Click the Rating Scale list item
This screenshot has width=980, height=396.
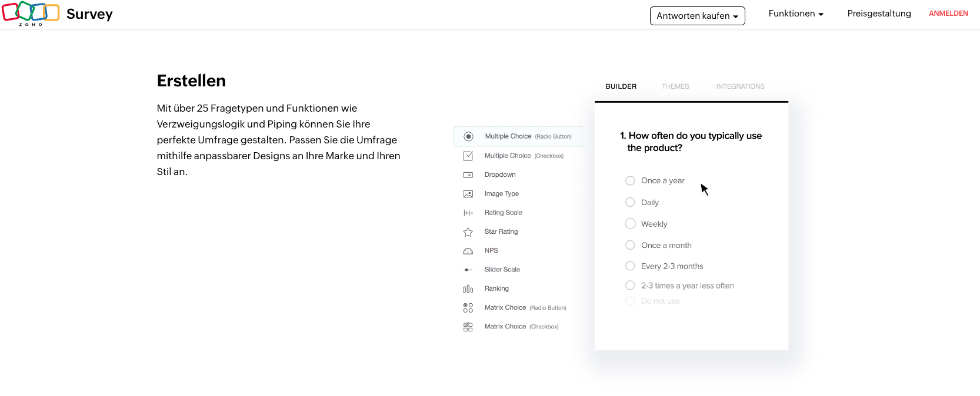click(503, 213)
